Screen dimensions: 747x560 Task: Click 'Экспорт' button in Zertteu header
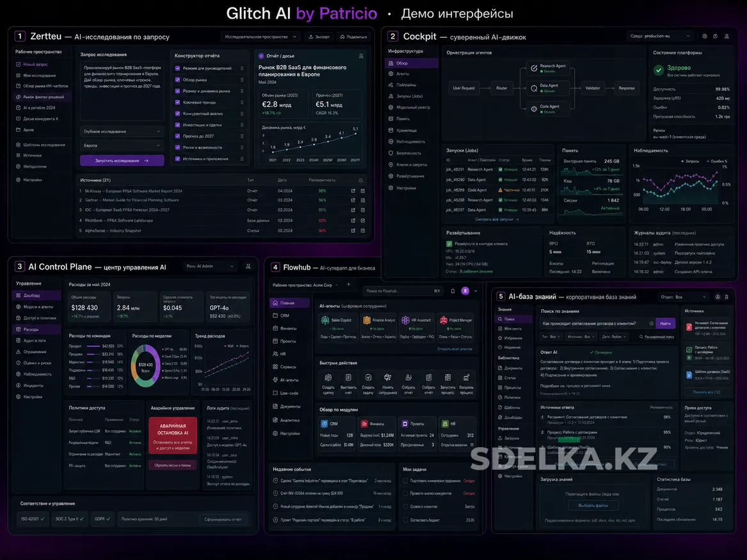click(x=319, y=36)
